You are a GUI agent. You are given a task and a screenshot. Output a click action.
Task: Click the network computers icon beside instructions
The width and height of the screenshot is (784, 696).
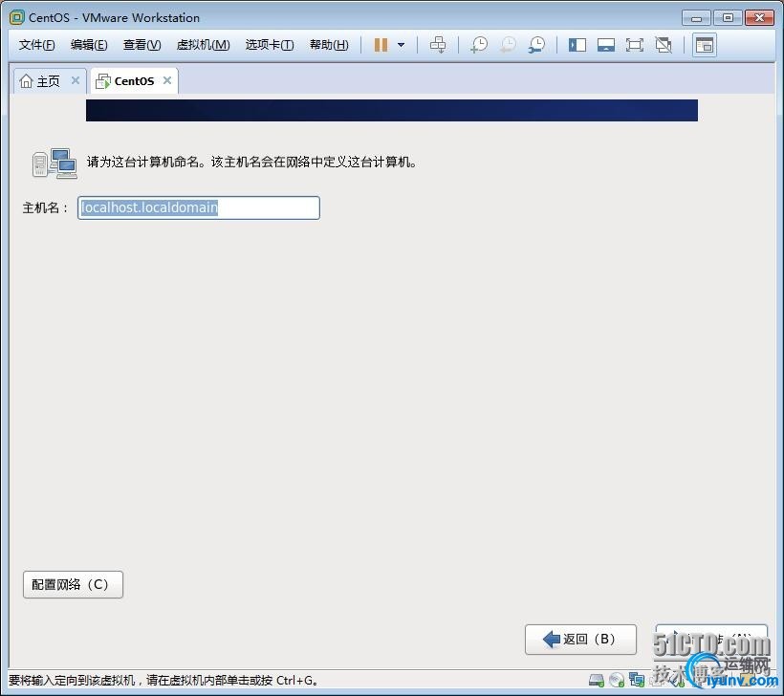(54, 163)
